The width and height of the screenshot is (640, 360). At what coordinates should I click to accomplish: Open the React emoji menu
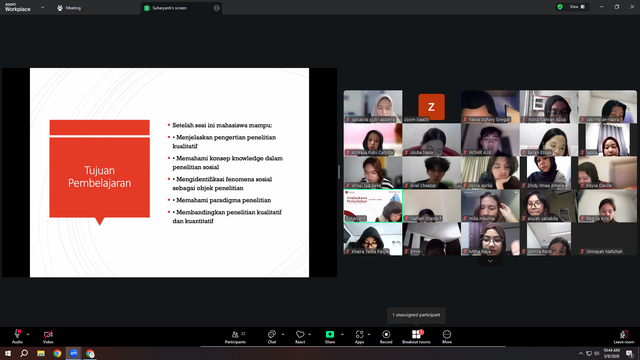[x=300, y=337]
